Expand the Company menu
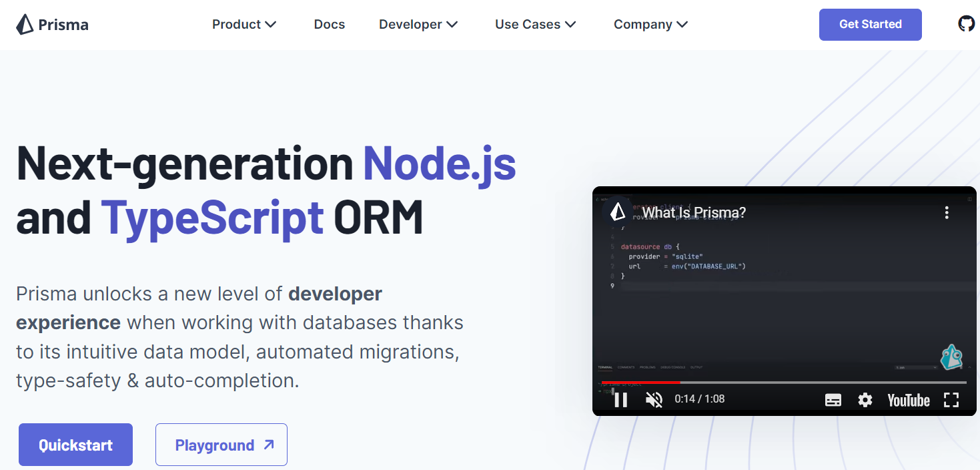This screenshot has width=980, height=470. pos(650,25)
